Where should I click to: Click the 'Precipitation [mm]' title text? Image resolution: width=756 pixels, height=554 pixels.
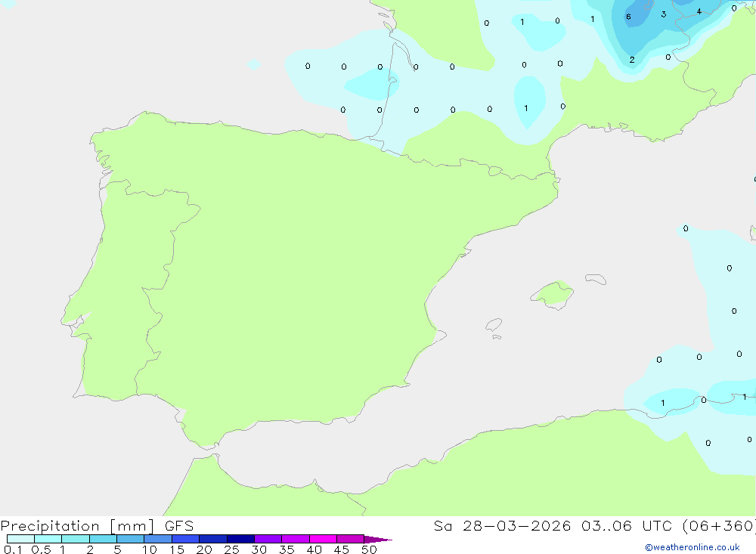[78, 526]
